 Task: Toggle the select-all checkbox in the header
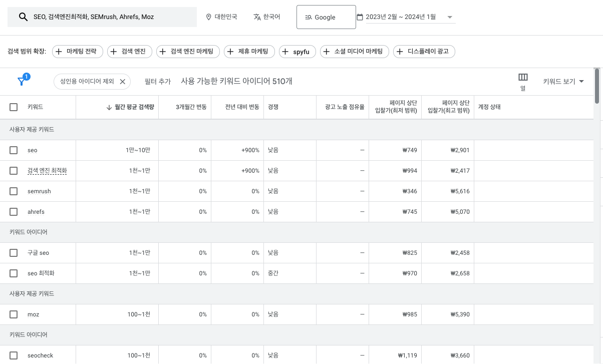click(x=14, y=107)
